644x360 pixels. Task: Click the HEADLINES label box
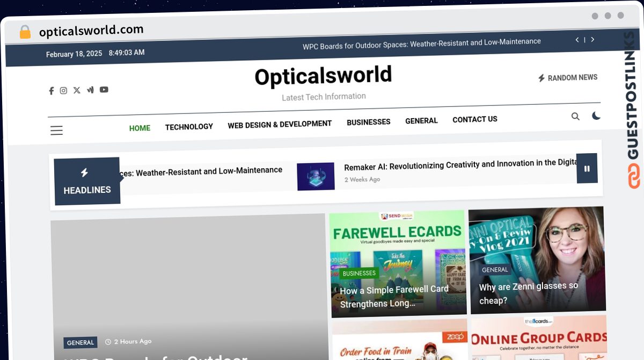87,181
